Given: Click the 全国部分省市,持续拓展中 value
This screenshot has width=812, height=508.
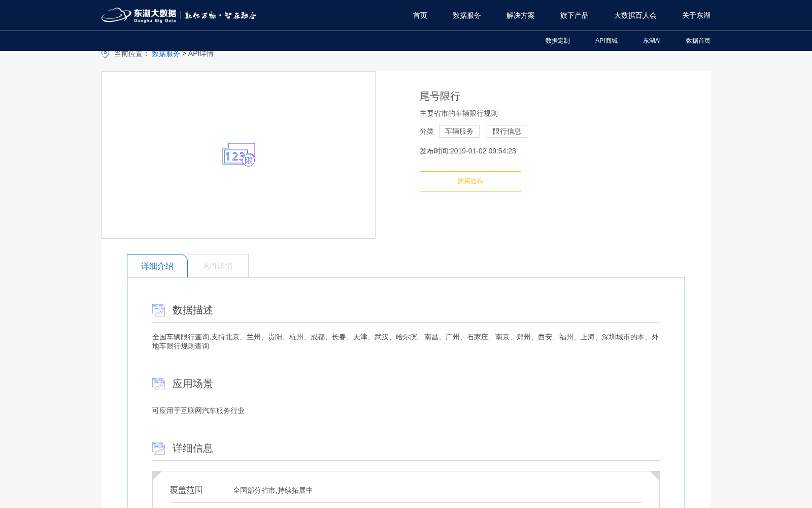Looking at the screenshot, I should tap(273, 490).
